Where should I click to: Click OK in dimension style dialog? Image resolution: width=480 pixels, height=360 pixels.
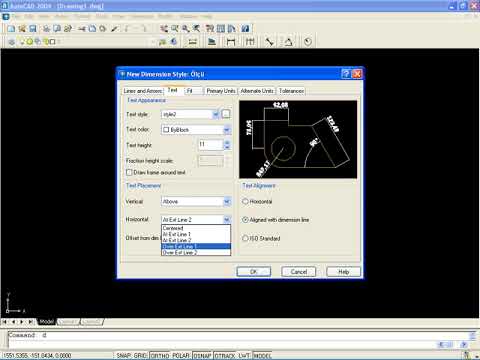point(254,272)
